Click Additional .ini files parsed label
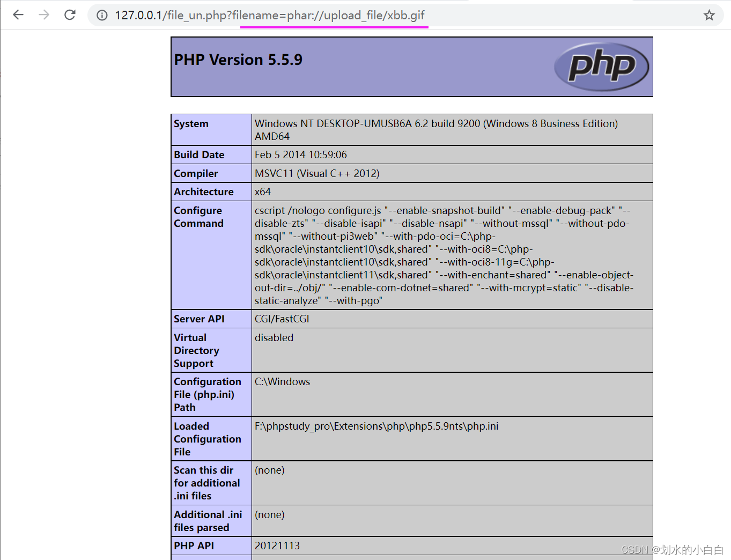This screenshot has width=731, height=560. coord(208,521)
